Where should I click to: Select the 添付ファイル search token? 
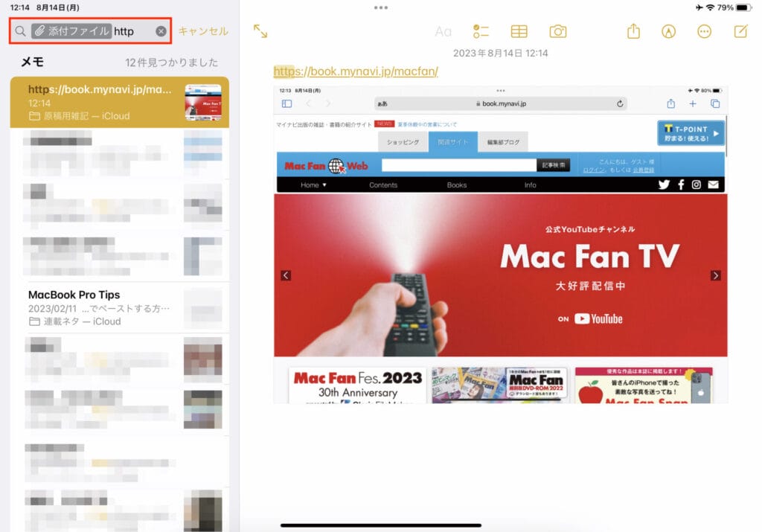(x=71, y=31)
